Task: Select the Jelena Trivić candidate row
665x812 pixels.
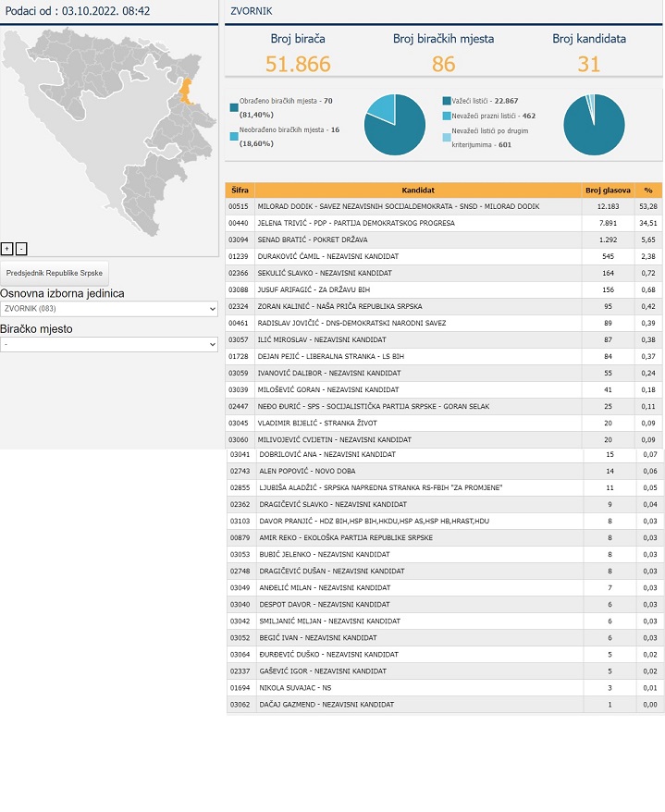Action: pyautogui.click(x=418, y=223)
